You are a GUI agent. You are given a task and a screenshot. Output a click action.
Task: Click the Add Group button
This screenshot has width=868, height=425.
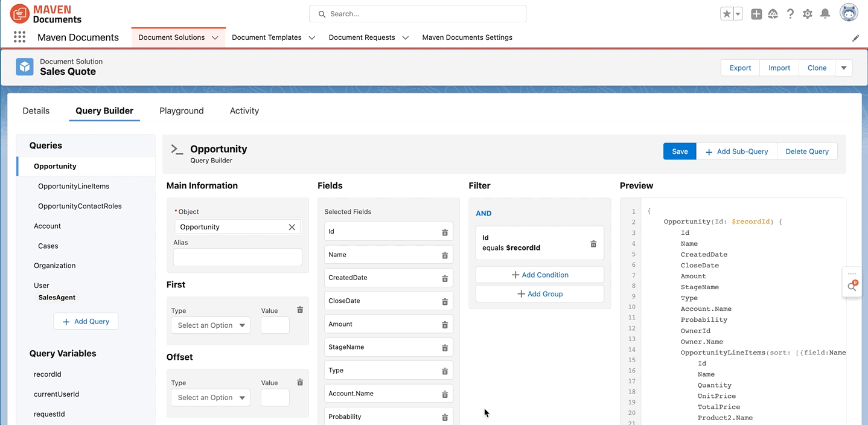(540, 294)
